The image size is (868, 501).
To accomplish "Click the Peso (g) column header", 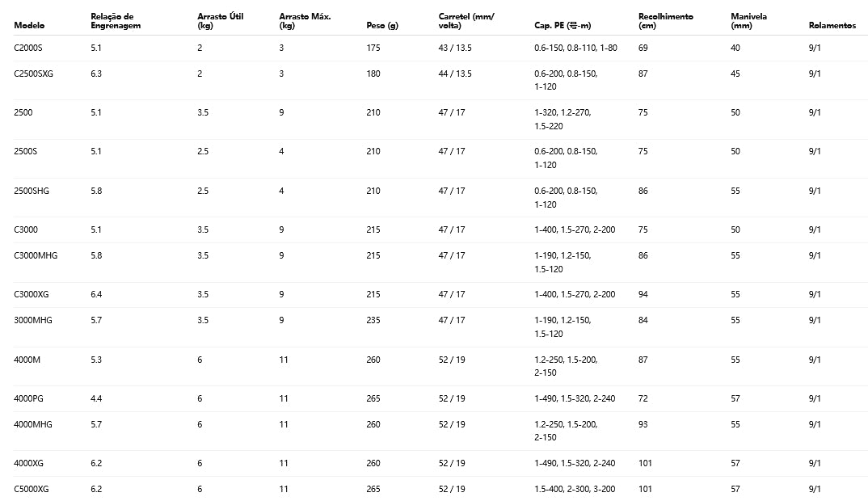I will (x=381, y=26).
